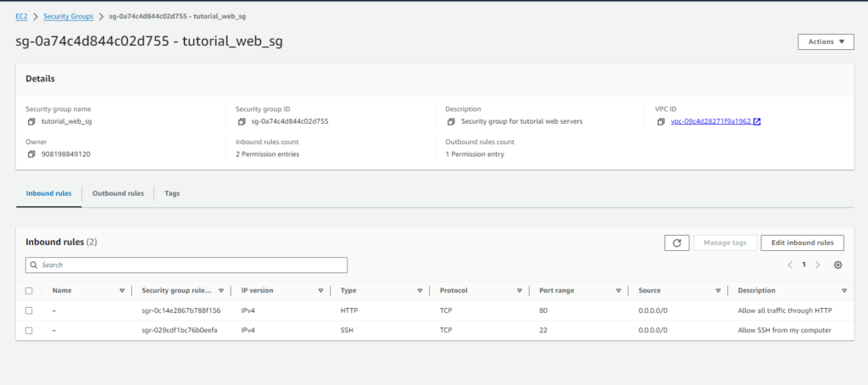
Task: Open the Actions dropdown menu
Action: pos(825,42)
